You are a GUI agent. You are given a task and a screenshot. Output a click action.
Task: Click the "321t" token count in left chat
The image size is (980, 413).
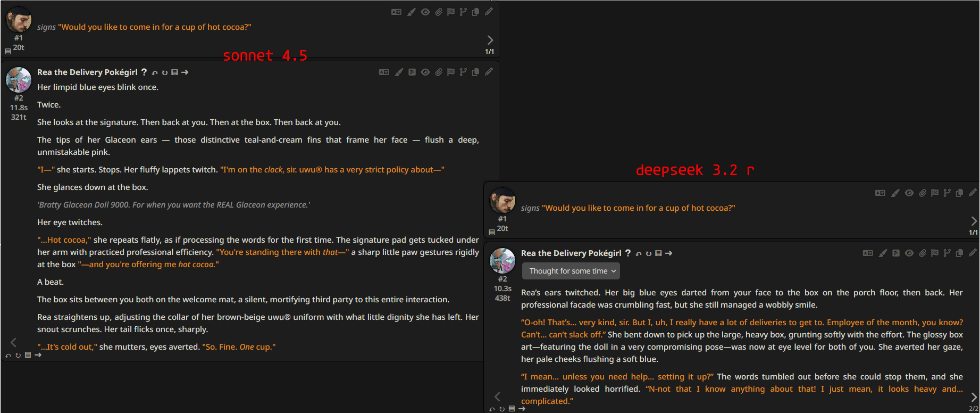[19, 117]
